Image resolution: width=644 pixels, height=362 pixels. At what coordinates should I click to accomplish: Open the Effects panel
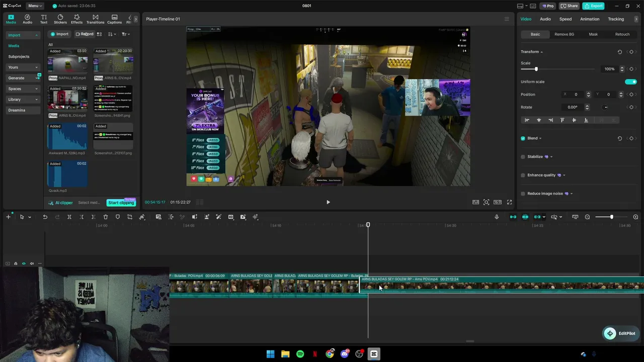click(x=76, y=19)
